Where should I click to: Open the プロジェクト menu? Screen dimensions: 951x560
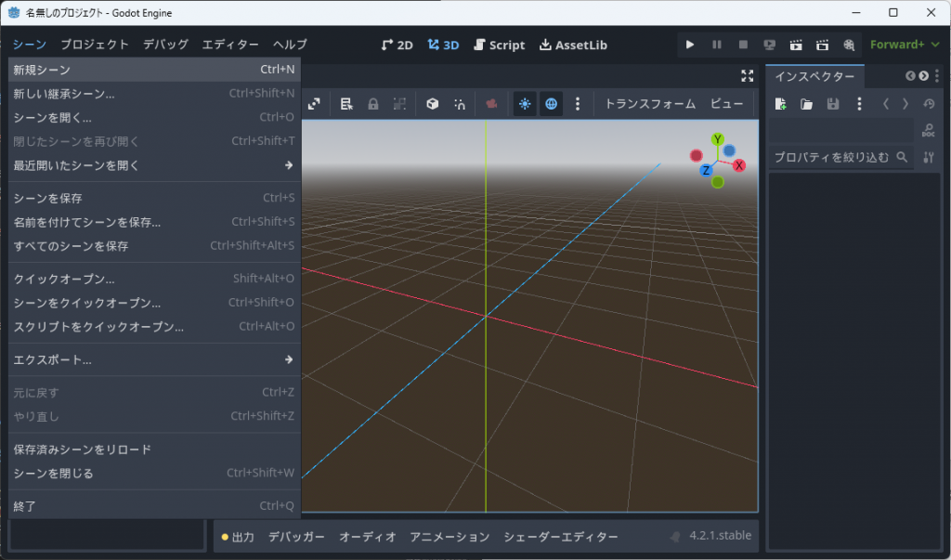point(95,45)
